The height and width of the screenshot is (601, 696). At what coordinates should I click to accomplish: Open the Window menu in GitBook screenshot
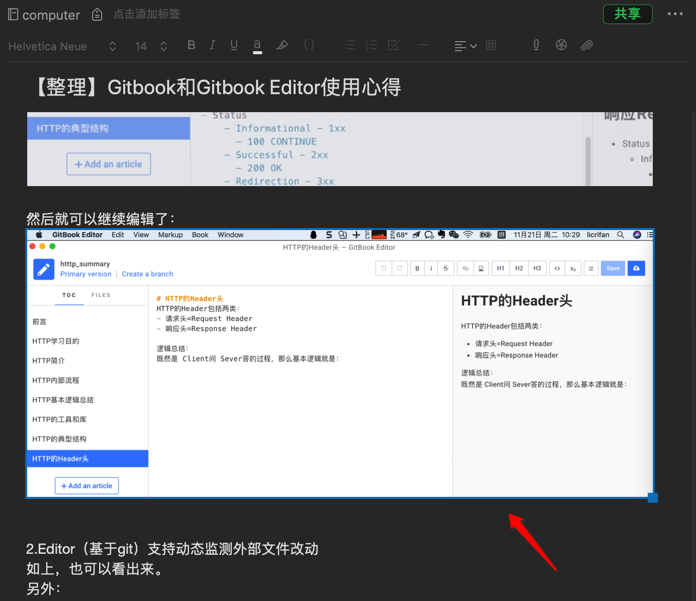(230, 235)
